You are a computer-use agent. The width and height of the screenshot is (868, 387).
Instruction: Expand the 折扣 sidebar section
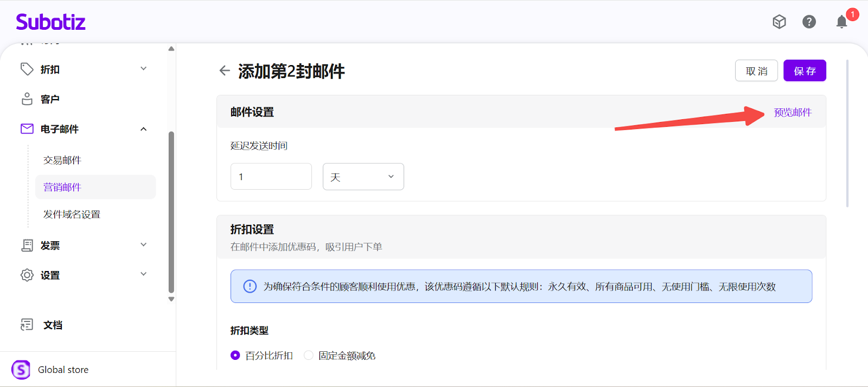(143, 69)
